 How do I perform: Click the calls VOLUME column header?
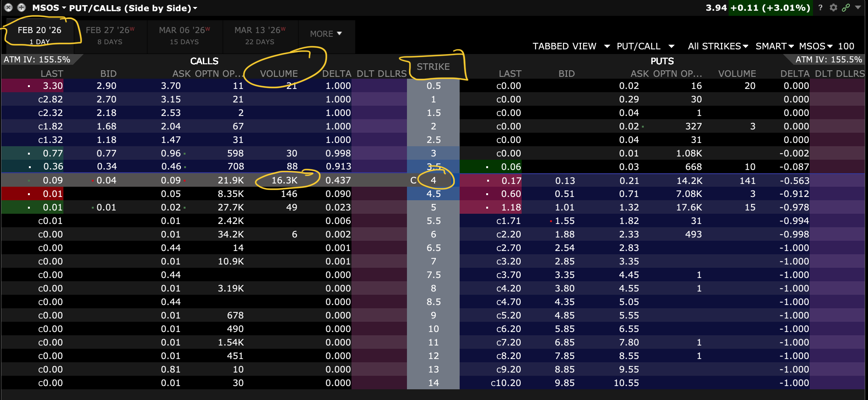[279, 74]
